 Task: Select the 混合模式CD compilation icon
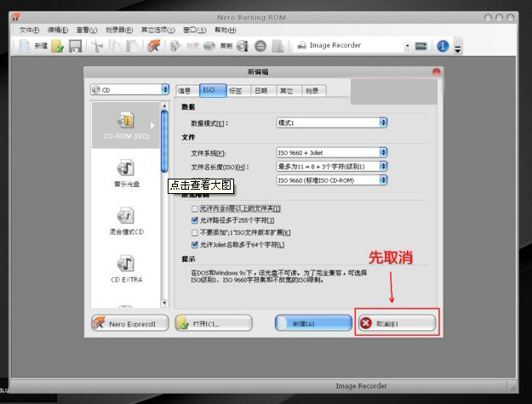pos(126,221)
